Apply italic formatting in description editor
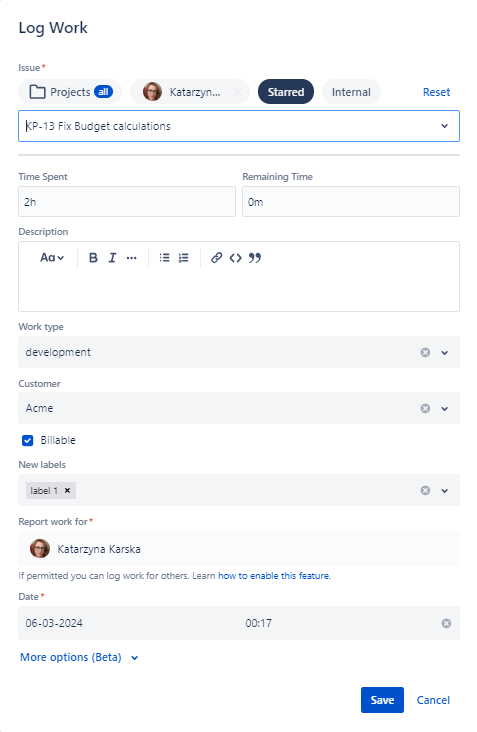Screen dimensions: 477x732 point(112,258)
